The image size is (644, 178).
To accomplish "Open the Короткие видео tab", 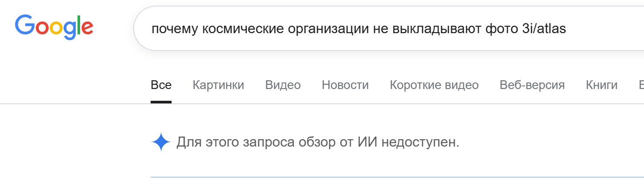I will coord(434,85).
